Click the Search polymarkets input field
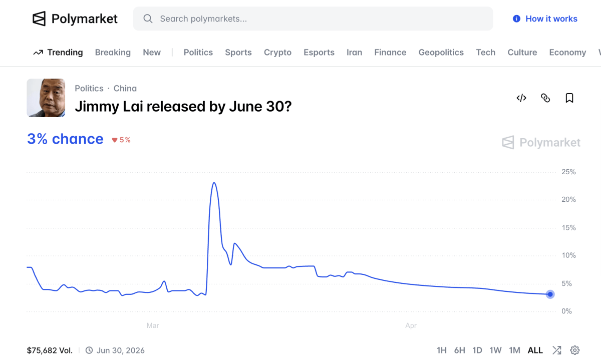Viewport: 601px width, 364px height. [321, 19]
